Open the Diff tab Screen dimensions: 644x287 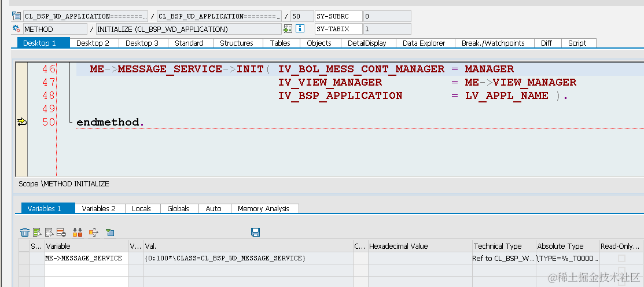point(547,43)
